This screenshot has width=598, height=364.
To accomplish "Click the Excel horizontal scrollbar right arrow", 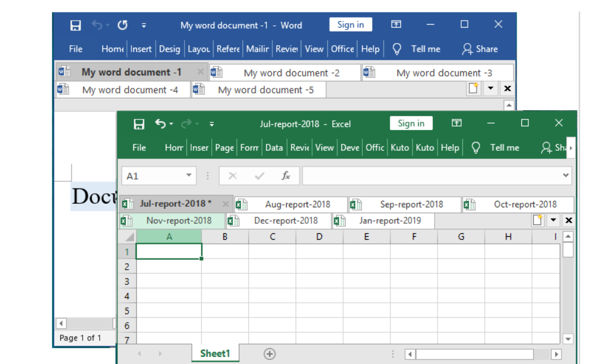I will [x=557, y=355].
